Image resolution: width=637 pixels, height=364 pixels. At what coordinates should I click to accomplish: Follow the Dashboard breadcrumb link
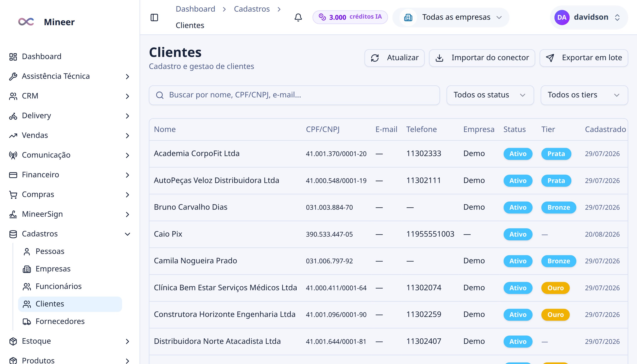[195, 9]
